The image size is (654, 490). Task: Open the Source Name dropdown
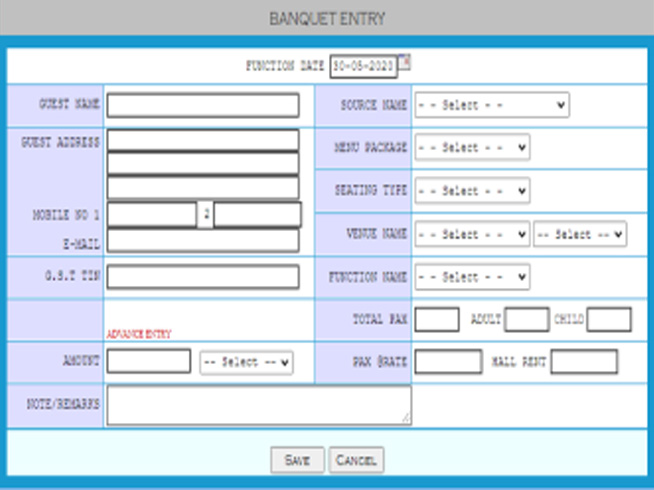pyautogui.click(x=492, y=105)
